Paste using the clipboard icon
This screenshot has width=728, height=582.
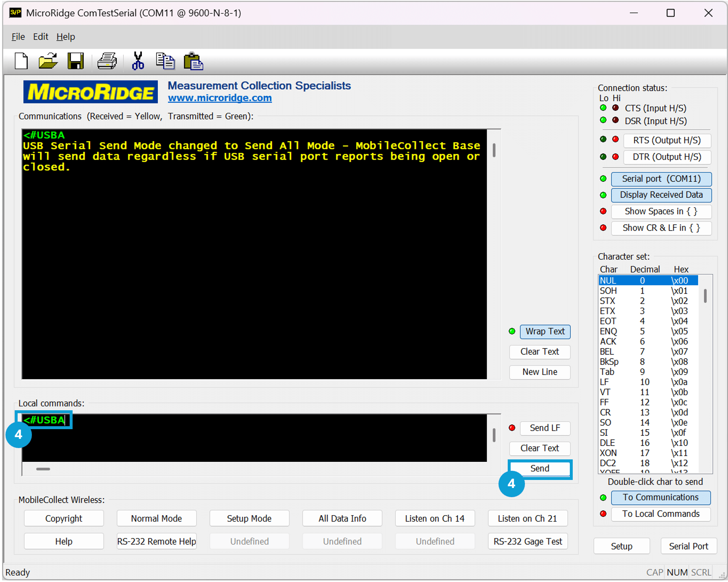point(193,61)
